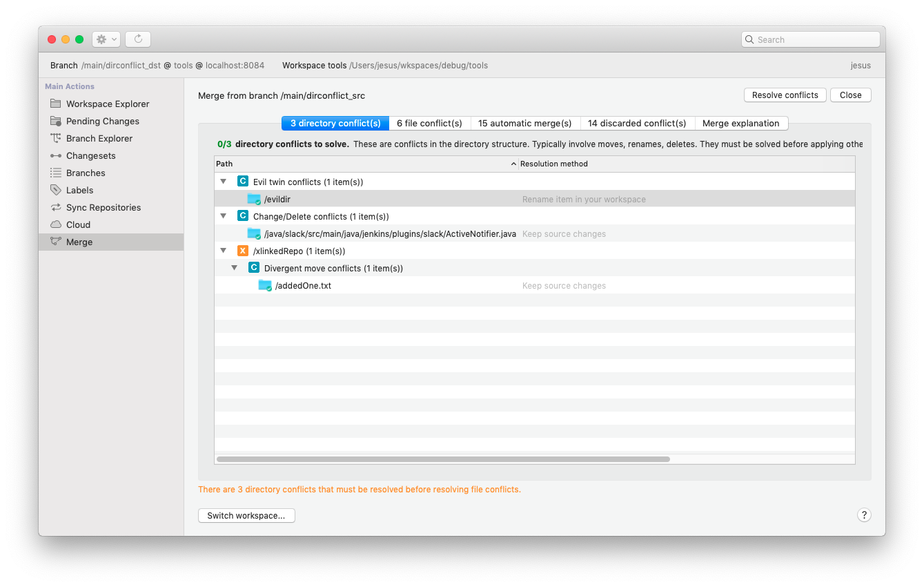Collapse the /xlinkedRepo conflict group
The height and width of the screenshot is (587, 924).
(x=223, y=250)
